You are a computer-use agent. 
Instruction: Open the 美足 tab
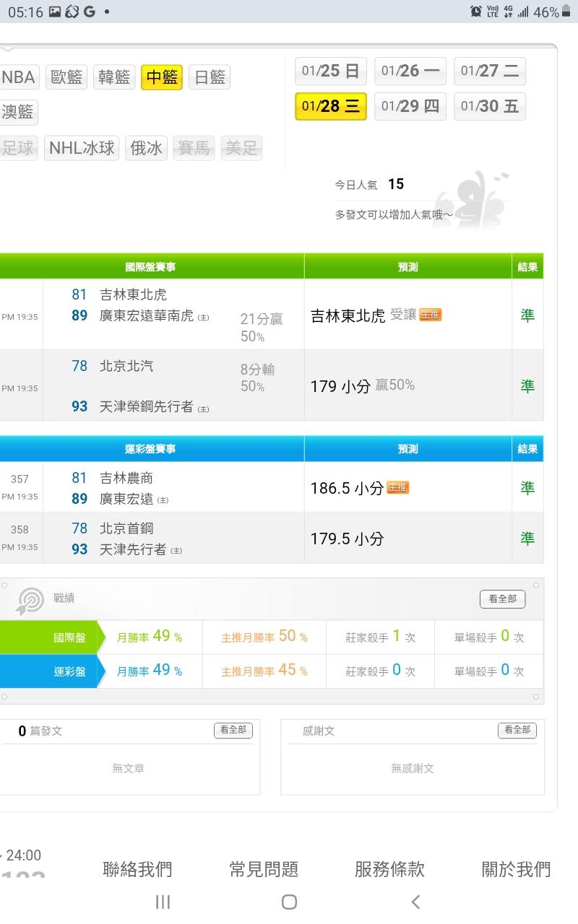pyautogui.click(x=241, y=148)
